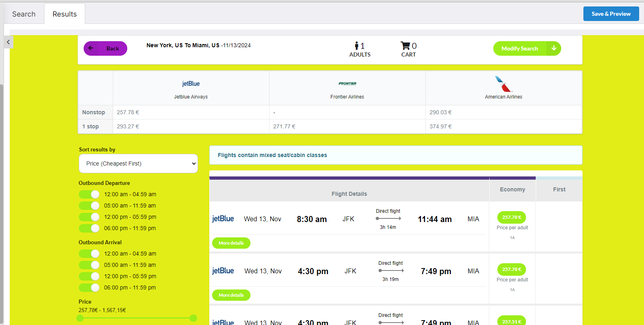644x325 pixels.
Task: Click the New York to Miami route title
Action: tap(183, 45)
